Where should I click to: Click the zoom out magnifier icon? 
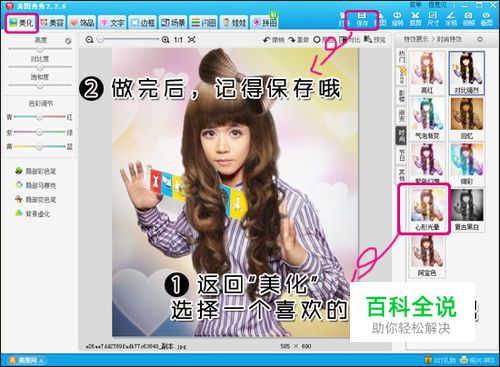point(89,40)
